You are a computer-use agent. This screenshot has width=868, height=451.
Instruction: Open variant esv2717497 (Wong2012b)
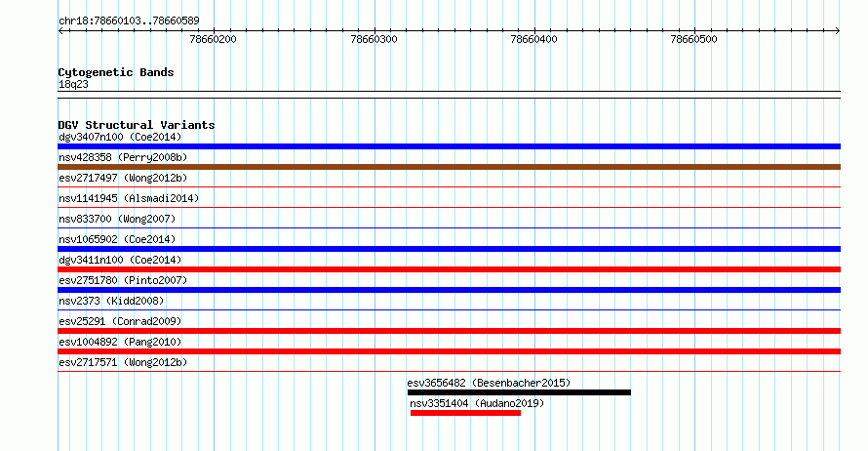(123, 178)
